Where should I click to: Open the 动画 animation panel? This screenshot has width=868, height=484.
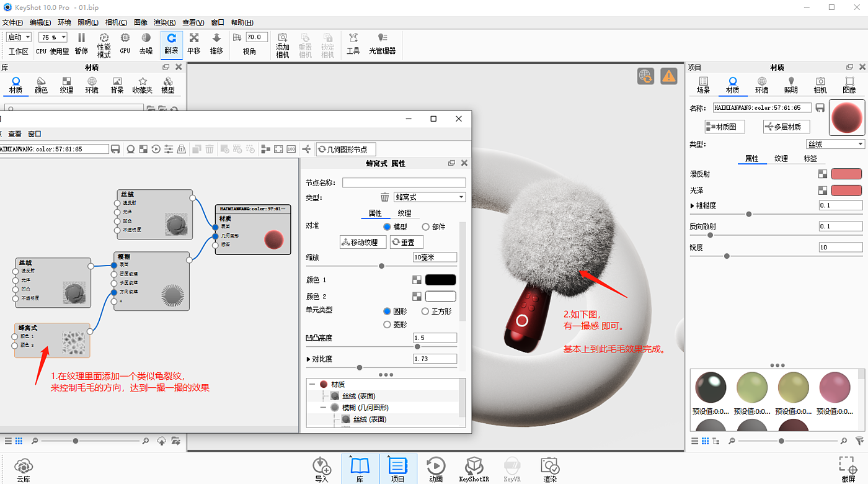[436, 469]
